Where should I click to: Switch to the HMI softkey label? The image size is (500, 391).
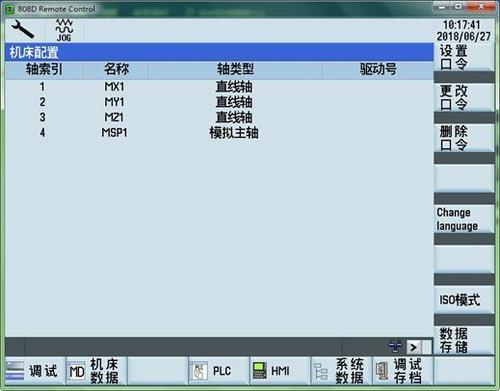pyautogui.click(x=280, y=371)
